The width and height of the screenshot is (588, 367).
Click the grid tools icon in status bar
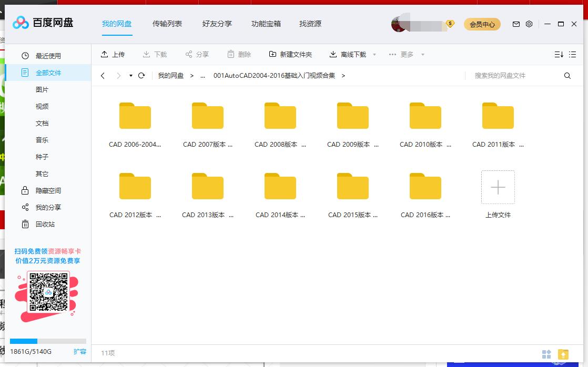(x=547, y=354)
